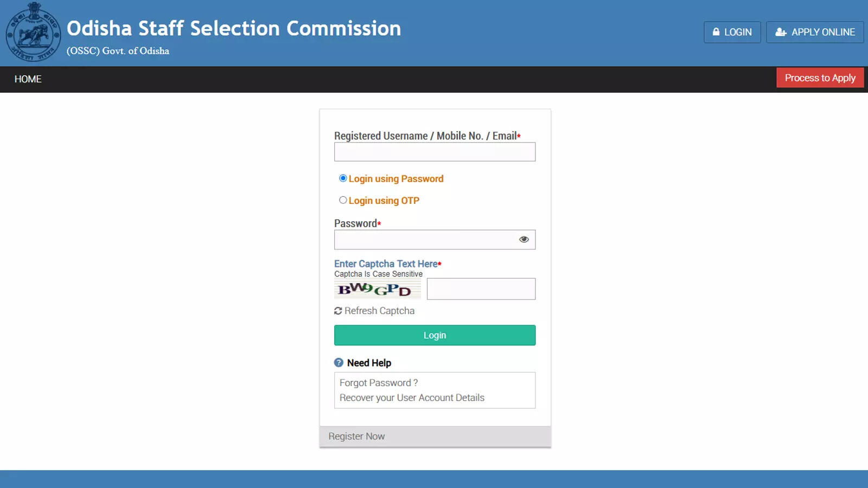
Task: Click APPLY ONLINE in the header
Action: click(815, 32)
